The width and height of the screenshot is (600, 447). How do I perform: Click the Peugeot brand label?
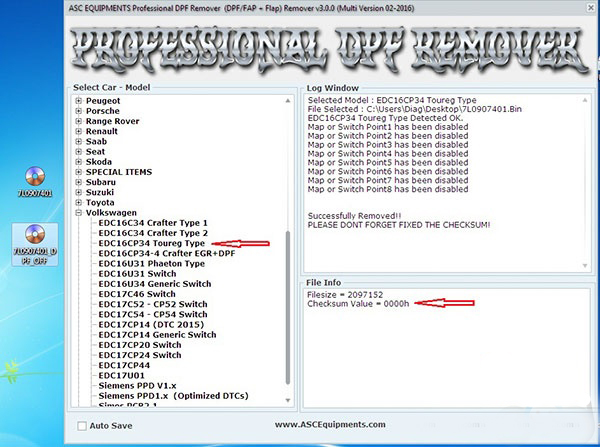coord(103,101)
